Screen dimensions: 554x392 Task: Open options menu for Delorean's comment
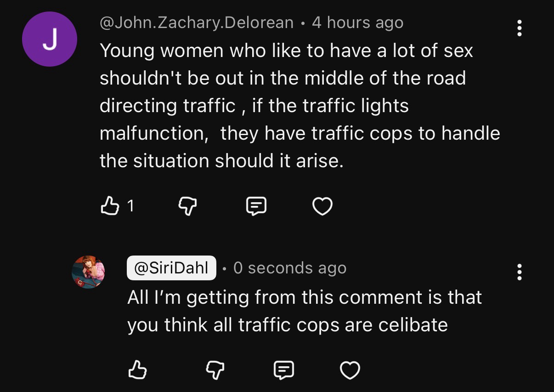[519, 28]
